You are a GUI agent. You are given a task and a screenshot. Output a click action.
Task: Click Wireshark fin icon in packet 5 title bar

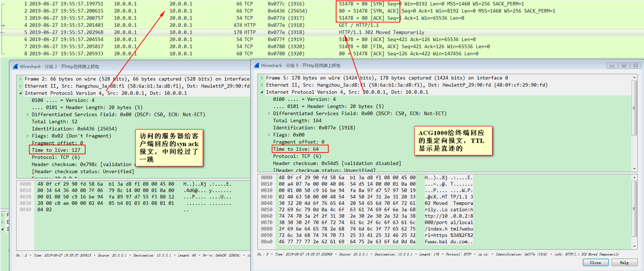pyautogui.click(x=256, y=65)
